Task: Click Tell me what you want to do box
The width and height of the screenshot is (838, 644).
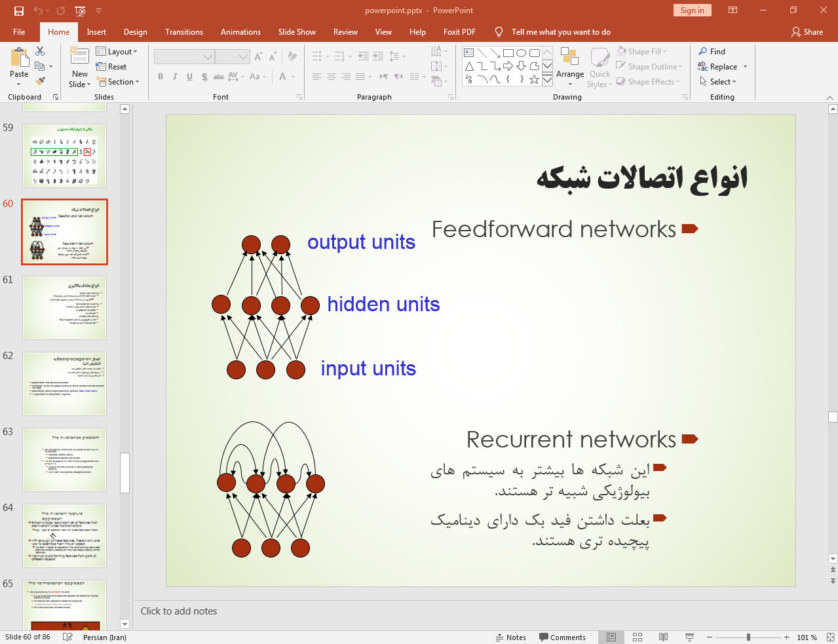Action: (561, 31)
